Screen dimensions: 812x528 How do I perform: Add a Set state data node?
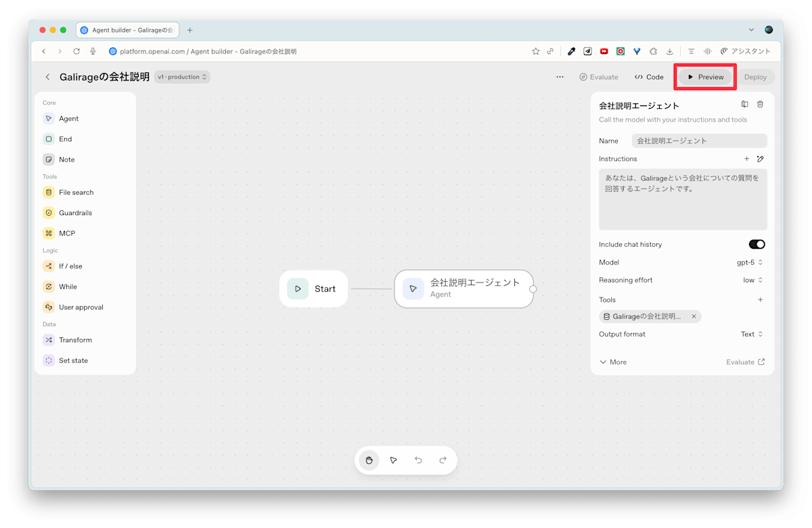coord(66,360)
